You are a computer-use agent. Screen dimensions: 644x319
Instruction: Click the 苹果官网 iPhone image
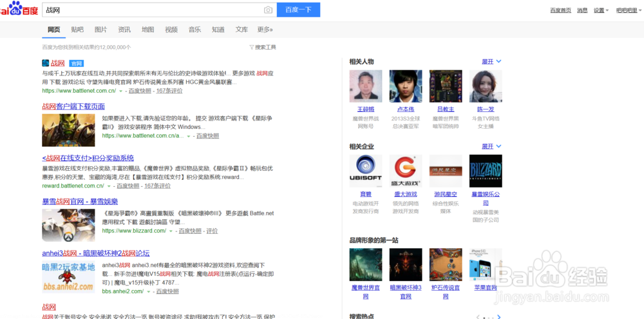pos(486,264)
